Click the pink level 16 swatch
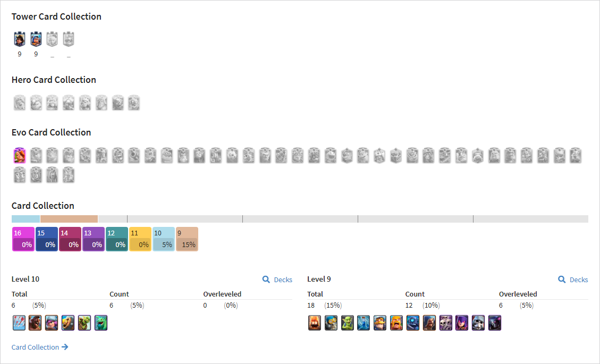This screenshot has height=364, width=600. click(23, 239)
